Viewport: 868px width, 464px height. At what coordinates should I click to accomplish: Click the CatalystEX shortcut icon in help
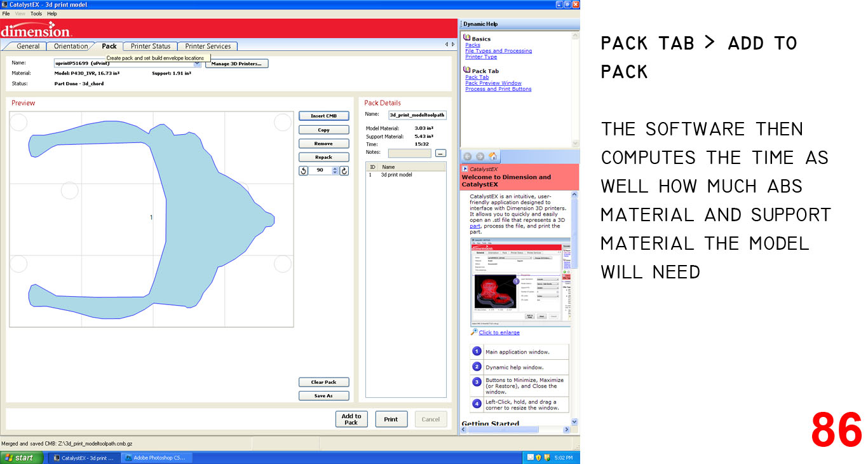pyautogui.click(x=465, y=169)
